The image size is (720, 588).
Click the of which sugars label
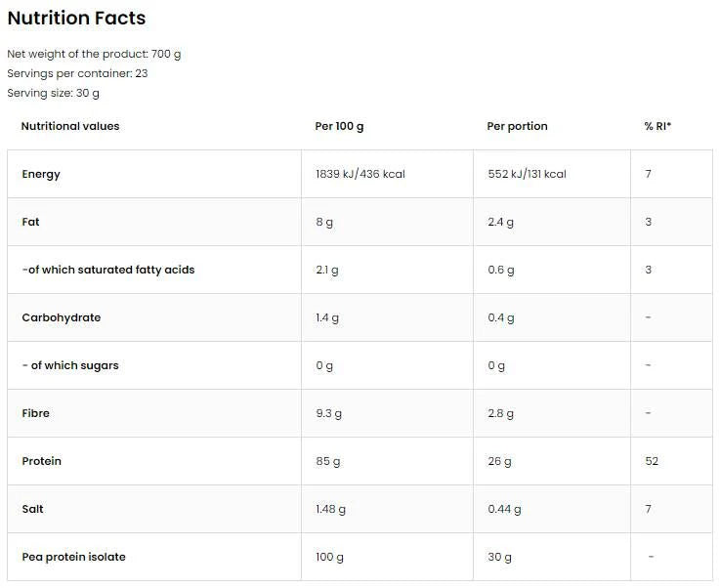point(70,365)
